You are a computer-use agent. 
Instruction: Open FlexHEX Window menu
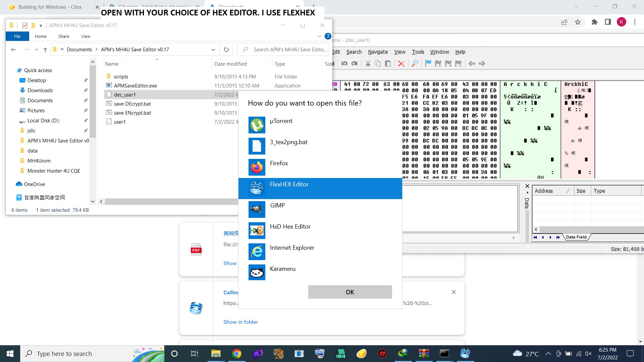[x=439, y=52]
